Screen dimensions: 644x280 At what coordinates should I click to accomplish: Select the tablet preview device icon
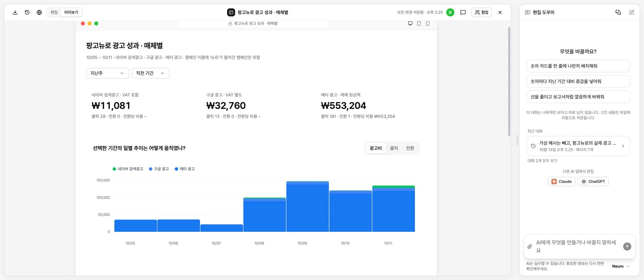419,23
